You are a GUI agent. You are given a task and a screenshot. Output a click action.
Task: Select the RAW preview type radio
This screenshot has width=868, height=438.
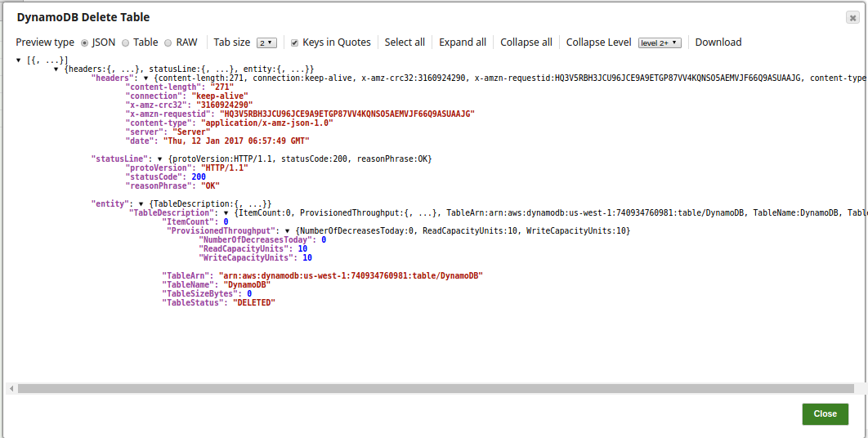[168, 42]
